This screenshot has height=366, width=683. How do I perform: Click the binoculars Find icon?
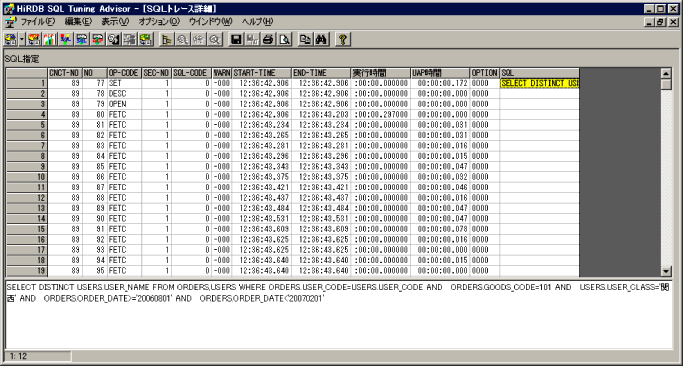click(x=322, y=40)
